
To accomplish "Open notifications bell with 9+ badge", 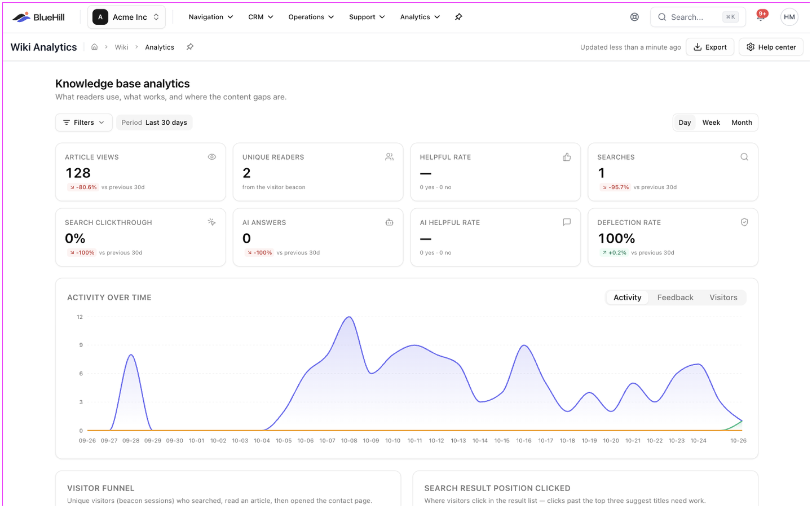I will coord(761,16).
